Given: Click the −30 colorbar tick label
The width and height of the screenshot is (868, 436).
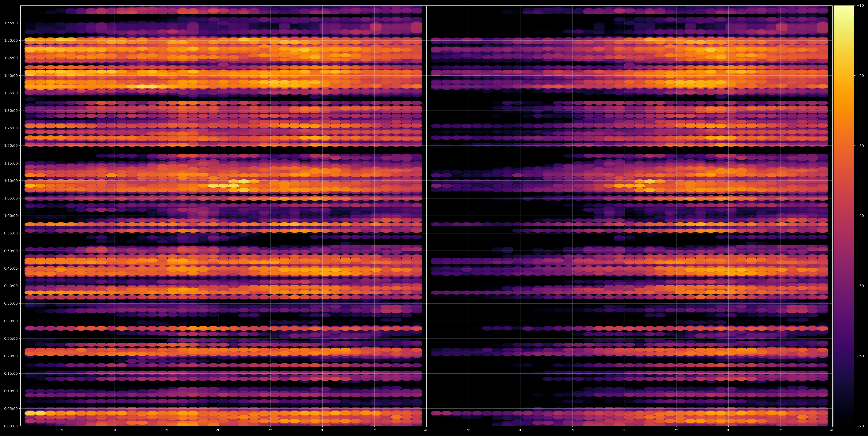Looking at the screenshot, I should click(860, 146).
